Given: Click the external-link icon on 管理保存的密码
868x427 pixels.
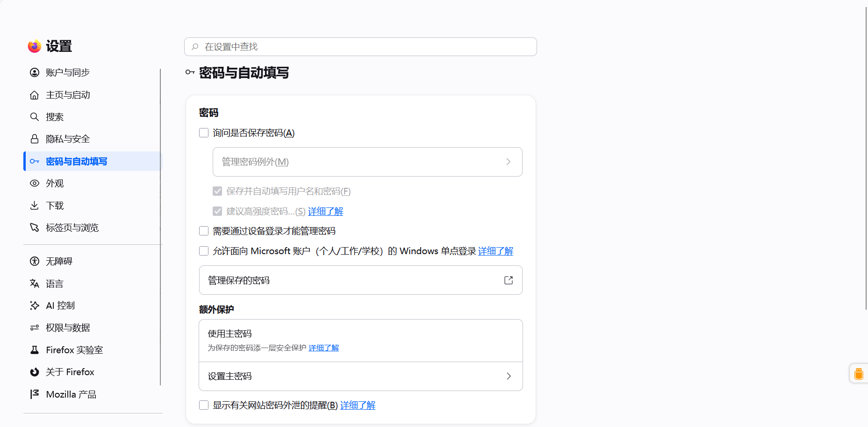Looking at the screenshot, I should point(509,280).
